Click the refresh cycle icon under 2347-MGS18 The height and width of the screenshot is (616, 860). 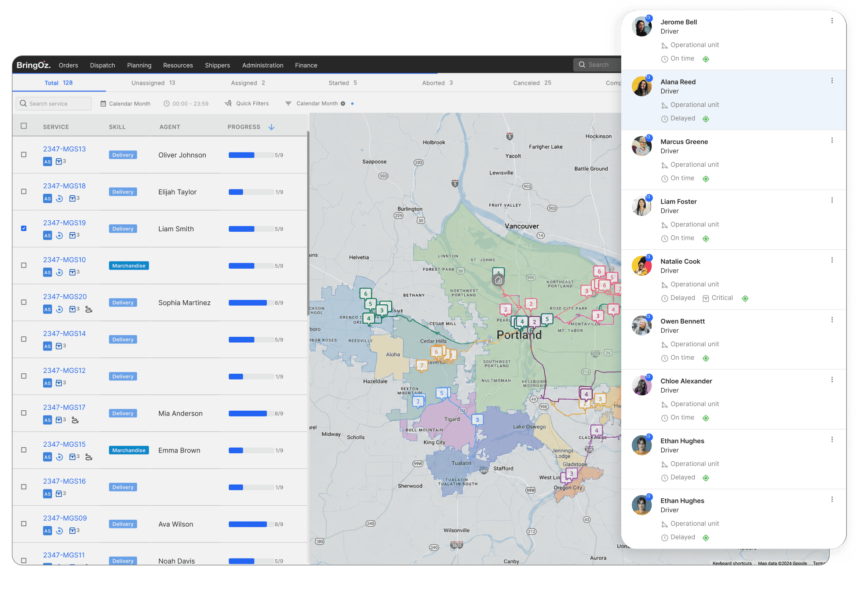[x=59, y=198]
